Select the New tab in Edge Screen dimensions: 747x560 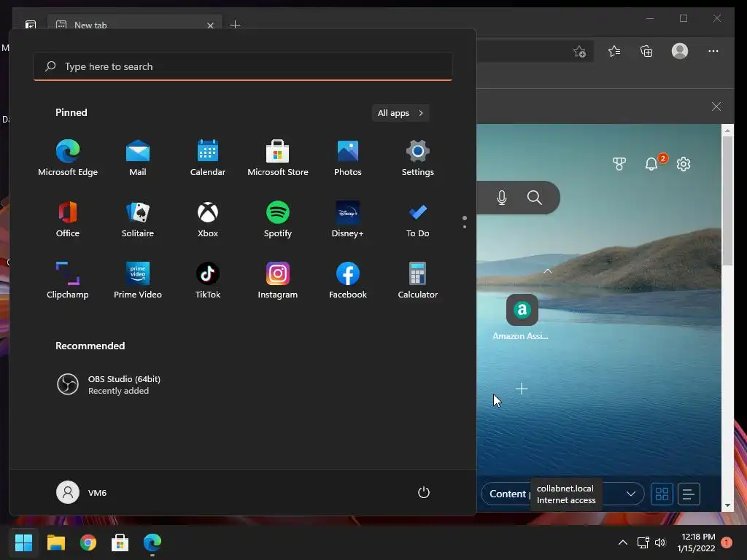(x=135, y=24)
